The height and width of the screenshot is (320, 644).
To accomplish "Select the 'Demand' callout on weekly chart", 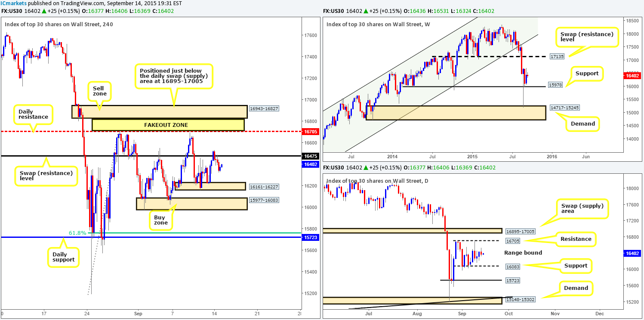I will click(x=582, y=123).
